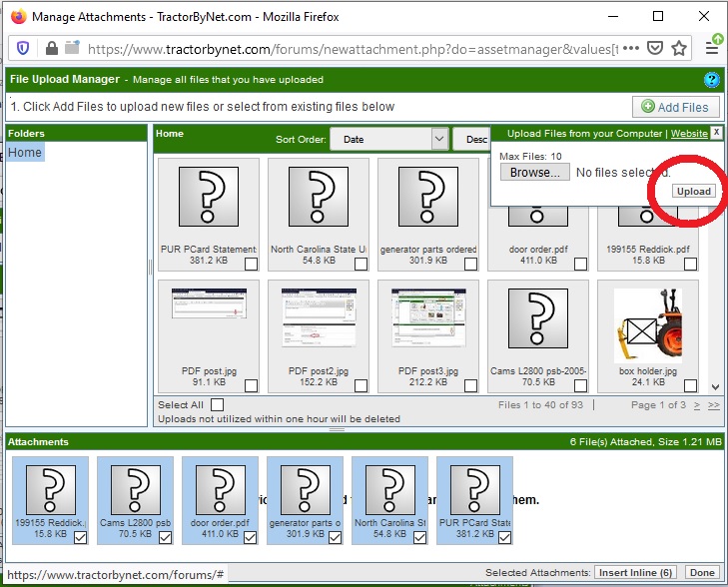Go to next page using the > link
Image resolution: width=728 pixels, height=587 pixels.
click(697, 404)
